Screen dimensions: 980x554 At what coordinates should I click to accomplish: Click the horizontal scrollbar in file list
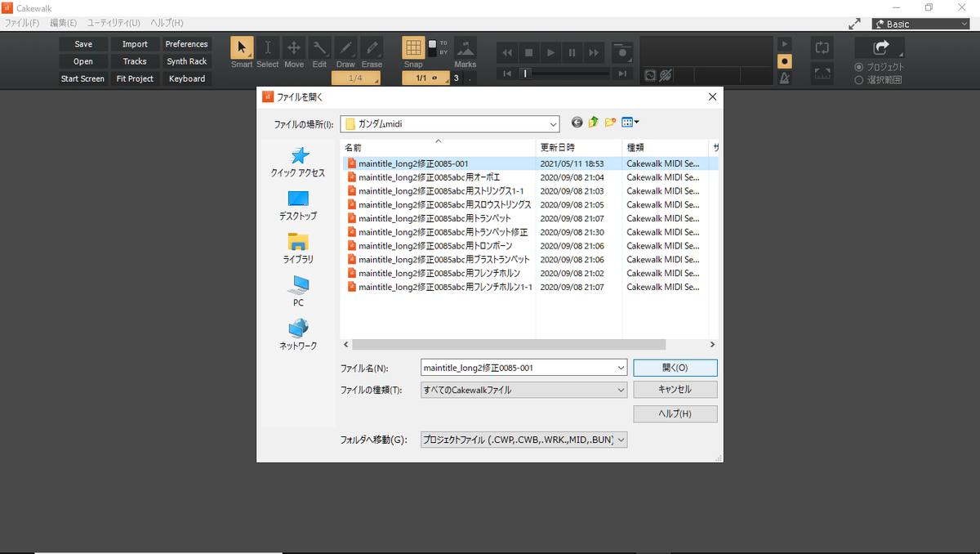coord(509,345)
